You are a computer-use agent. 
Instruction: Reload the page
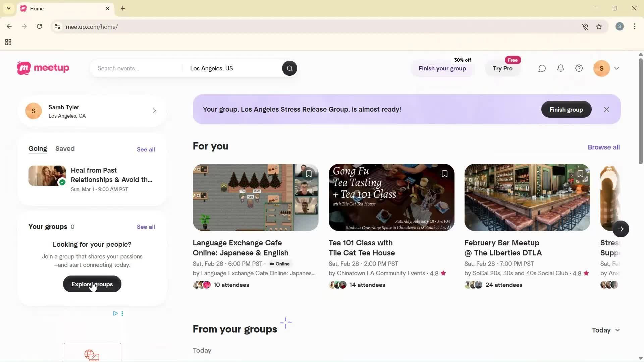pos(40,26)
